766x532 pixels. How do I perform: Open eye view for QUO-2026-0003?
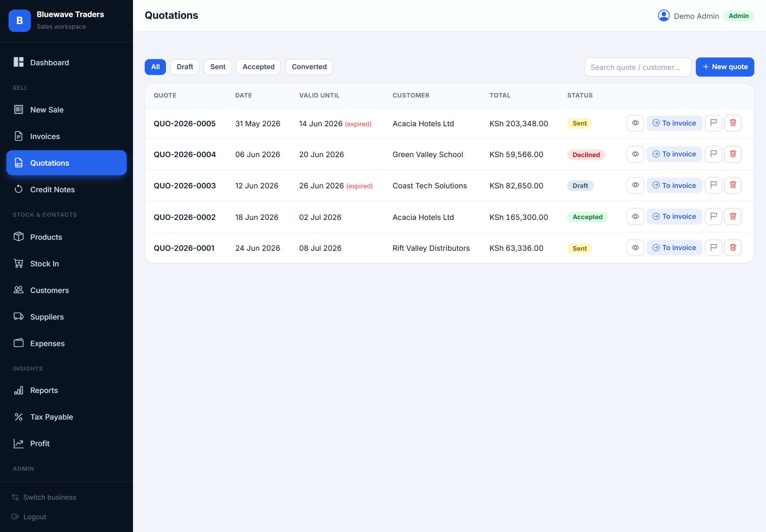point(635,185)
